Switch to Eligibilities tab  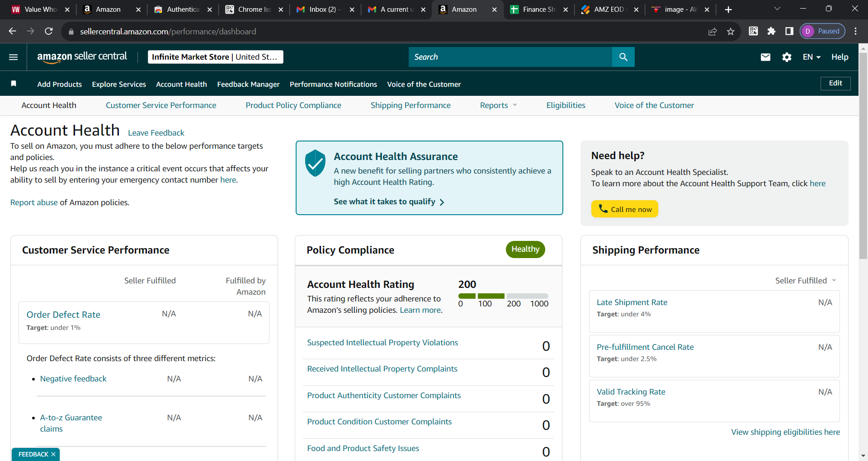[x=566, y=105]
